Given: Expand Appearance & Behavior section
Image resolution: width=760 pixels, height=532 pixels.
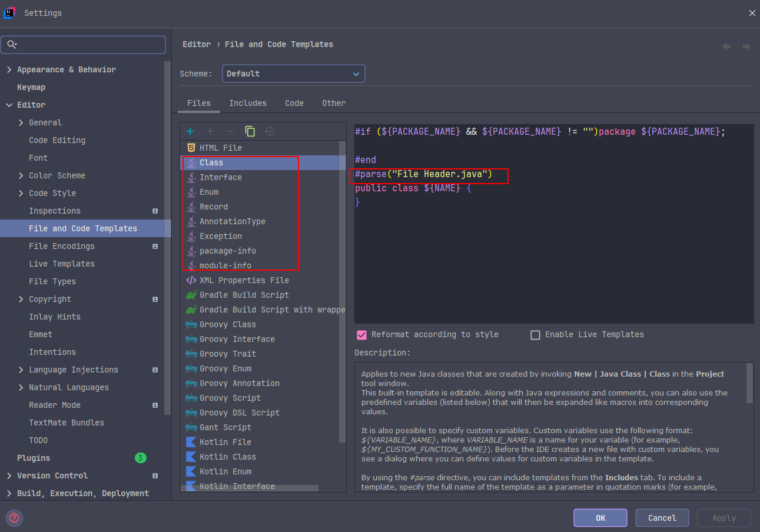Looking at the screenshot, I should click(x=9, y=69).
